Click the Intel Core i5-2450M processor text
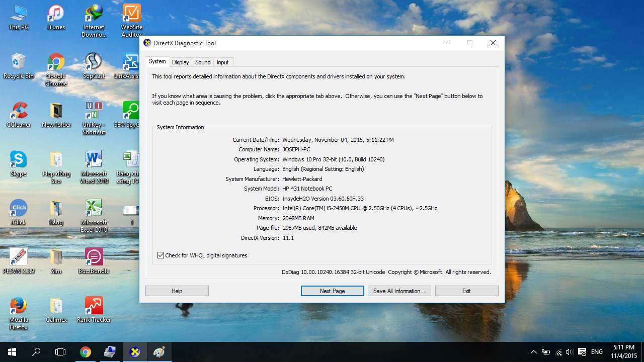This screenshot has height=362, width=644. (x=360, y=208)
